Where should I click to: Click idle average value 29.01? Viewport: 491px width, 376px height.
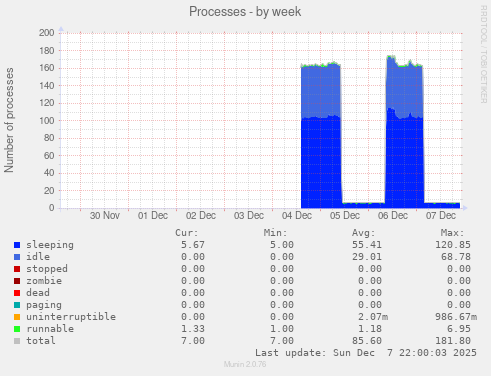(367, 257)
